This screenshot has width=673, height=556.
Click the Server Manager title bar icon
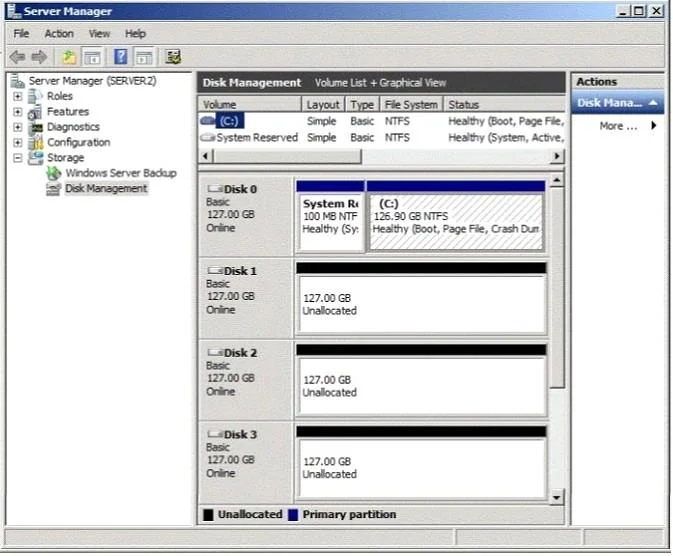tap(14, 11)
